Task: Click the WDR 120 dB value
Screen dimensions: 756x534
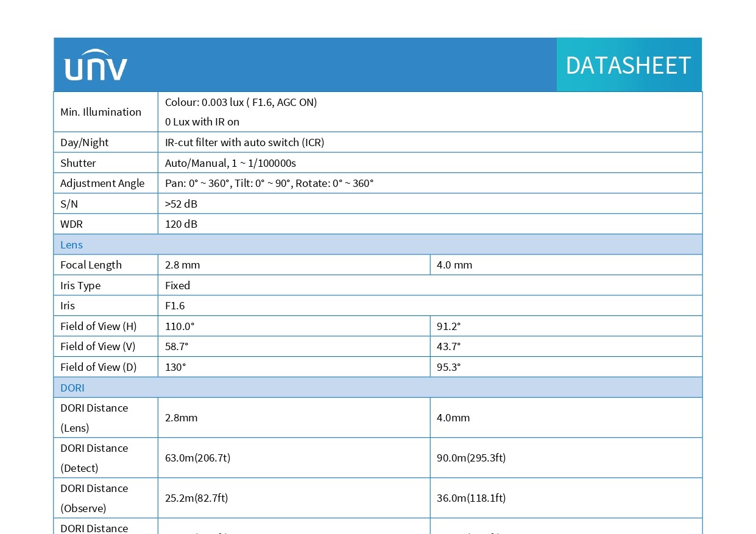Action: (181, 224)
